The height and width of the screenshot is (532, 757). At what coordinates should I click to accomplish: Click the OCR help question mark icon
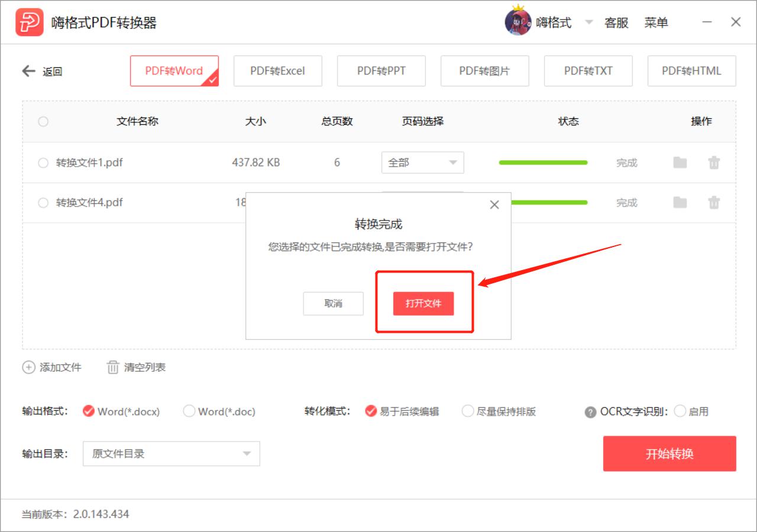pyautogui.click(x=590, y=412)
